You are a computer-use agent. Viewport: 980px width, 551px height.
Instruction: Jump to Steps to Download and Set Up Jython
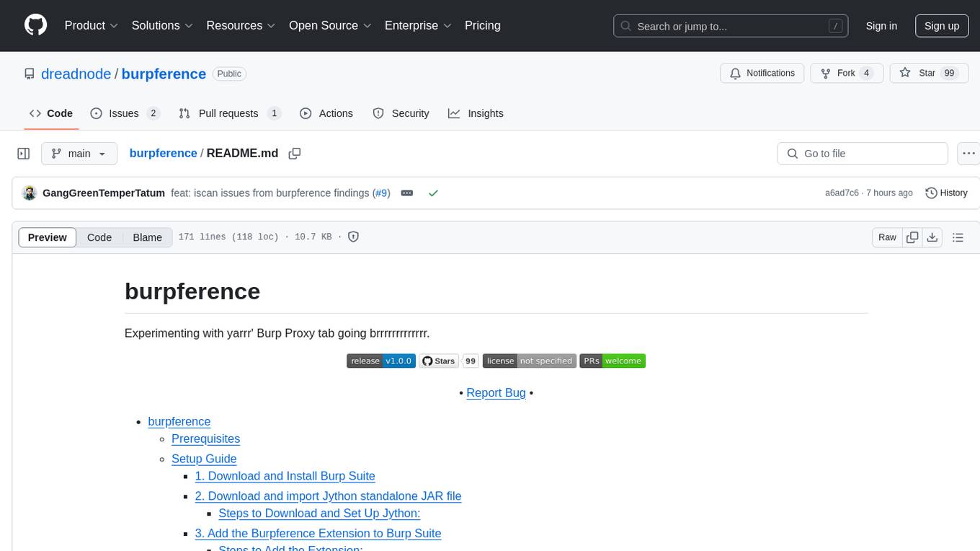(319, 514)
